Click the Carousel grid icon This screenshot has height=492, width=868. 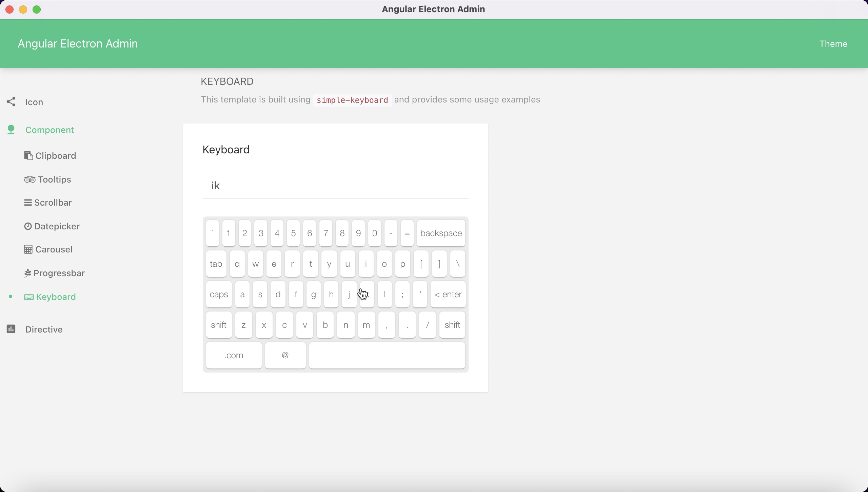pyautogui.click(x=28, y=249)
